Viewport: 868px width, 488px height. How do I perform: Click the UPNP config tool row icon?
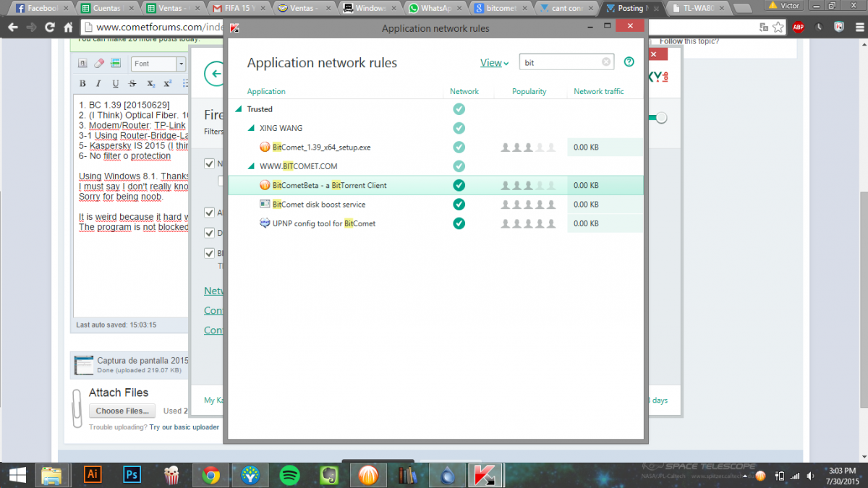(x=265, y=223)
